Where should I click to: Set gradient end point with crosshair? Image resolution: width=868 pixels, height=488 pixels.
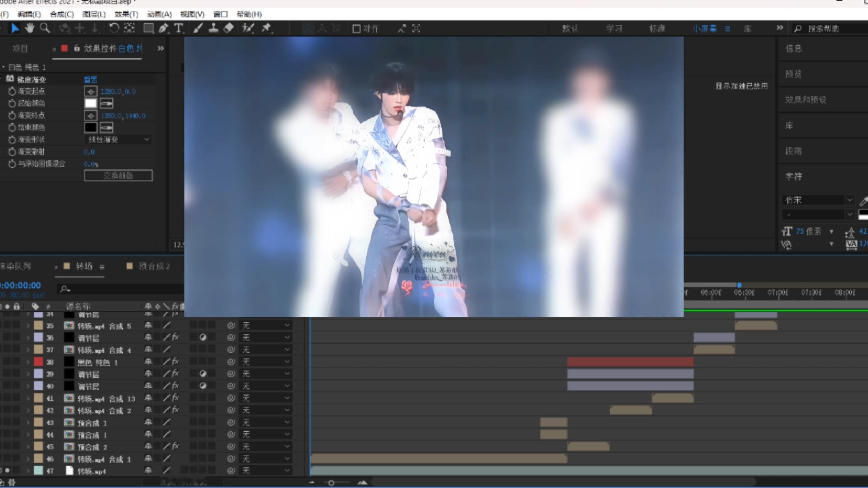91,116
